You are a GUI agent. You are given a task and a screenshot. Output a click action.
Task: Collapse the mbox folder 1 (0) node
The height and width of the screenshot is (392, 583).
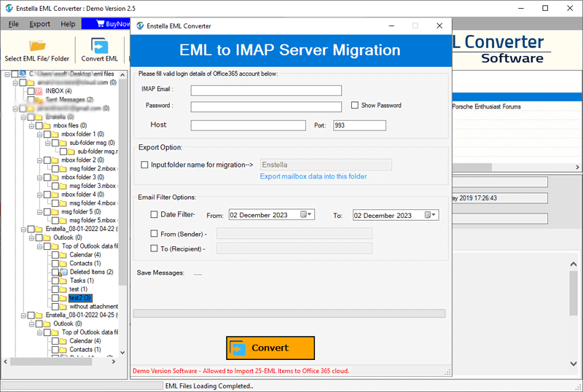[x=39, y=134]
